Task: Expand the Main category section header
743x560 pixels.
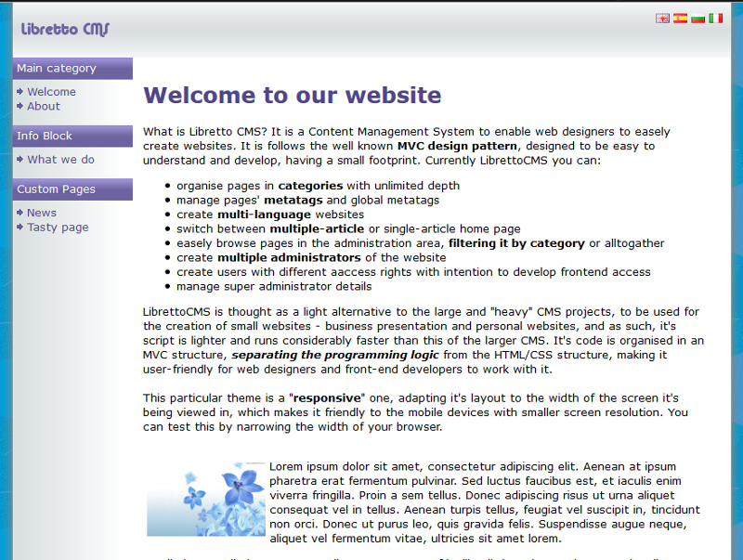Action: [x=56, y=68]
